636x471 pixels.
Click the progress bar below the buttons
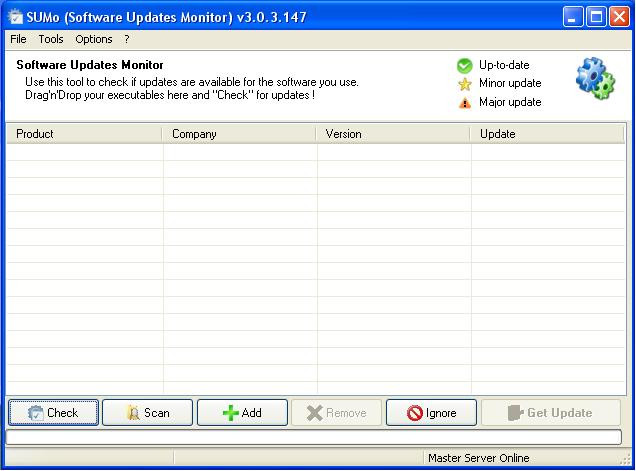click(314, 437)
